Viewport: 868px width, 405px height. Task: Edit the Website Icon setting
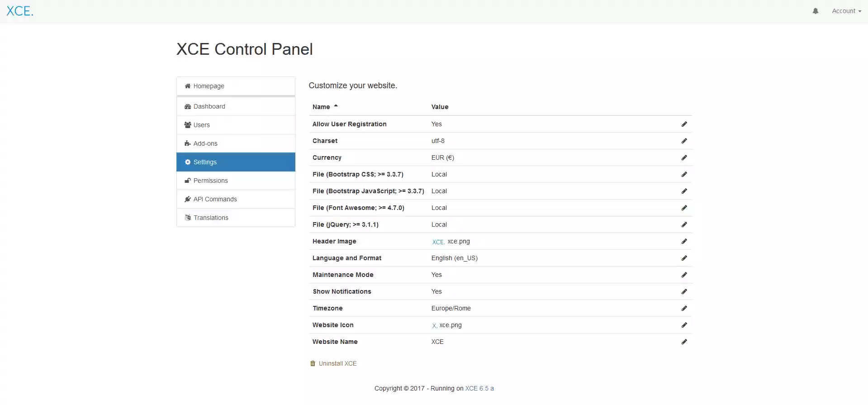pyautogui.click(x=684, y=325)
